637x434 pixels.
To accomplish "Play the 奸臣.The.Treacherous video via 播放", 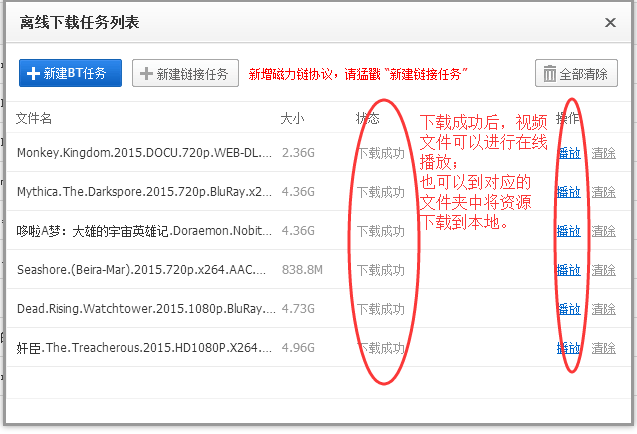I will (x=569, y=348).
